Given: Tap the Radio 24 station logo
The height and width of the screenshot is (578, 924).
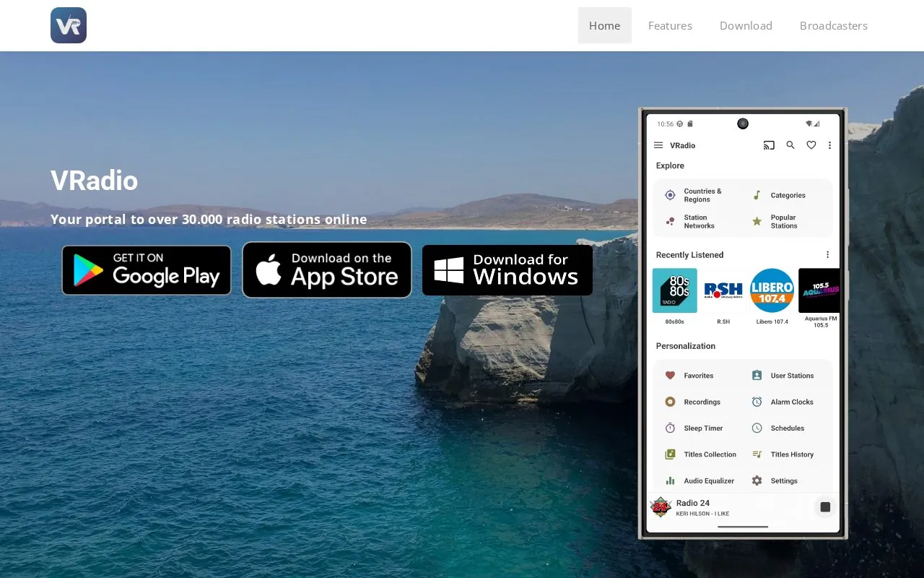Looking at the screenshot, I should click(x=661, y=507).
